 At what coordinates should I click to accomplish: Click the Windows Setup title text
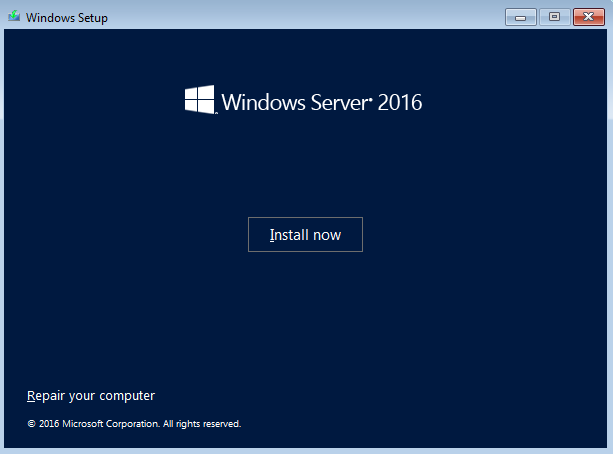67,18
